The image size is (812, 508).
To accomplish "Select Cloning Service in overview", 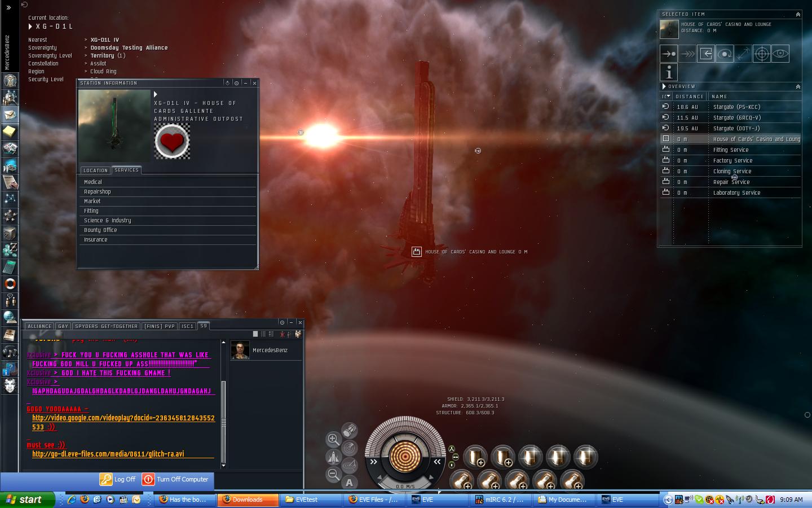I will click(x=731, y=171).
